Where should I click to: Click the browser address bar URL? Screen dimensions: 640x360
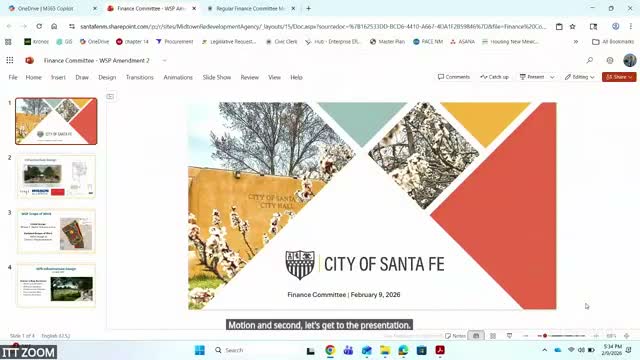click(x=313, y=27)
